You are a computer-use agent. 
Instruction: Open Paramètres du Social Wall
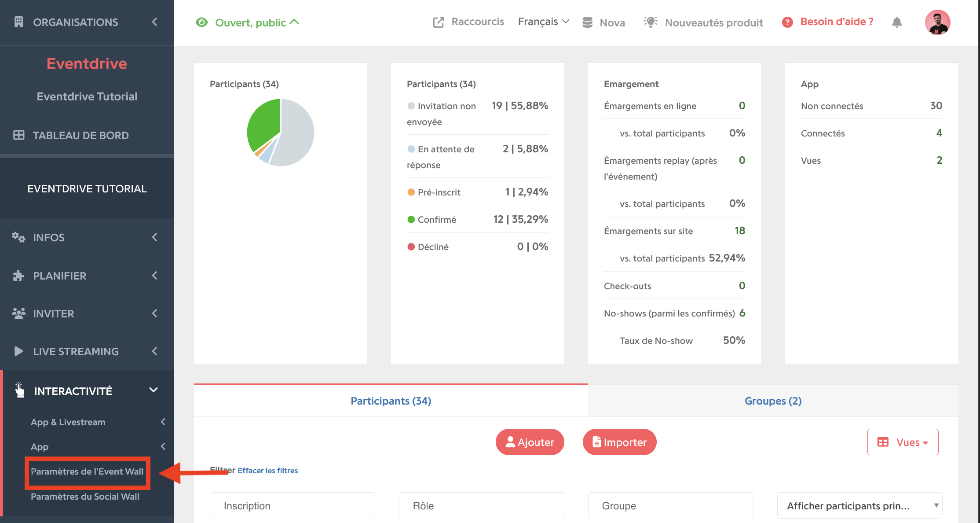point(85,497)
